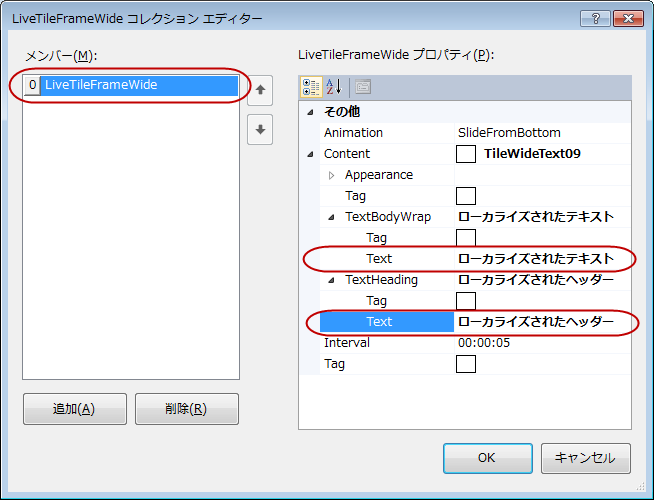Select the Content property label
654x500 pixels.
tap(347, 154)
